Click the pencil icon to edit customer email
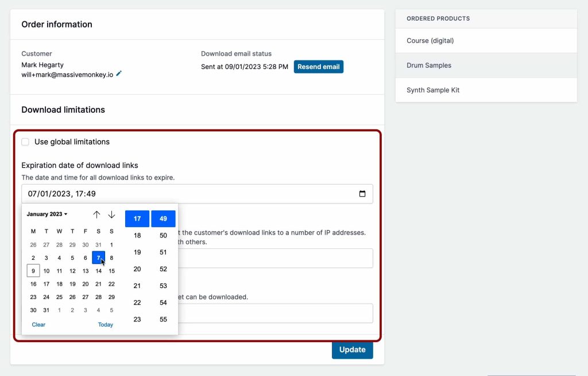588x376 pixels. point(119,74)
